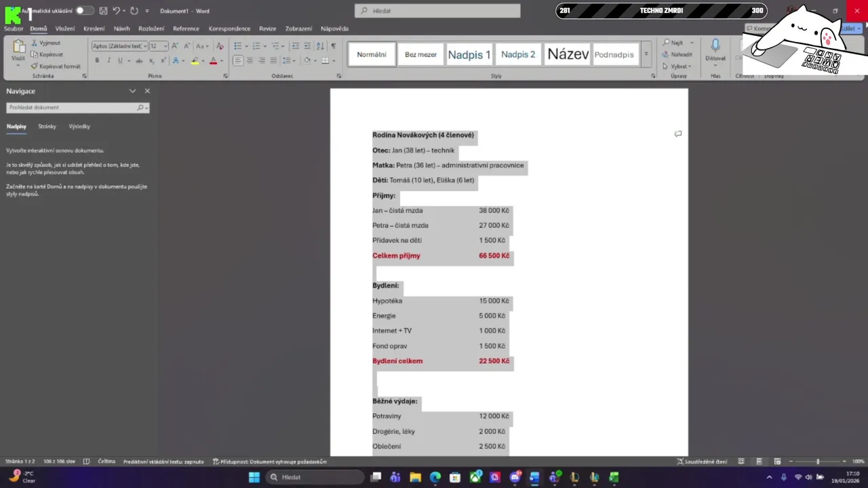Screen dimensions: 868x488
Task: Click the Diktovat microphone icon
Action: tap(715, 45)
